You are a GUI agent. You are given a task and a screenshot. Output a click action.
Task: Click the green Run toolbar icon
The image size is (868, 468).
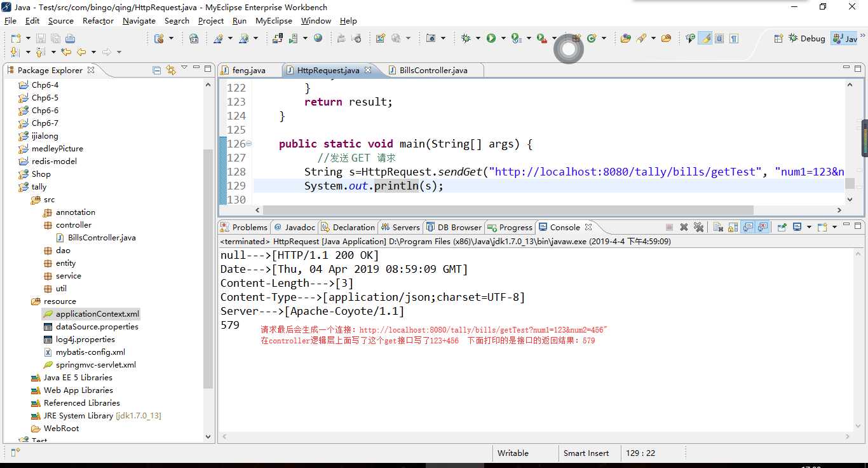491,38
